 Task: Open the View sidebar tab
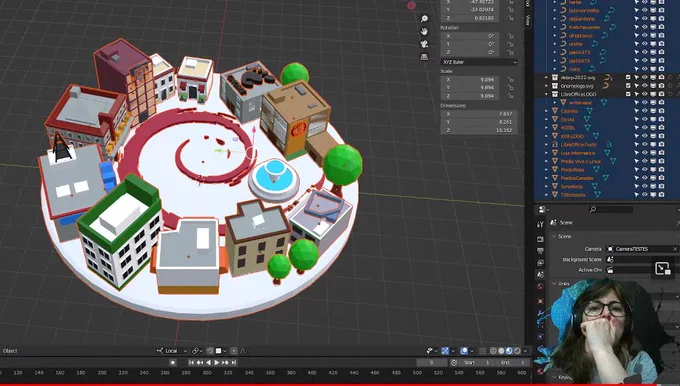pos(528,20)
